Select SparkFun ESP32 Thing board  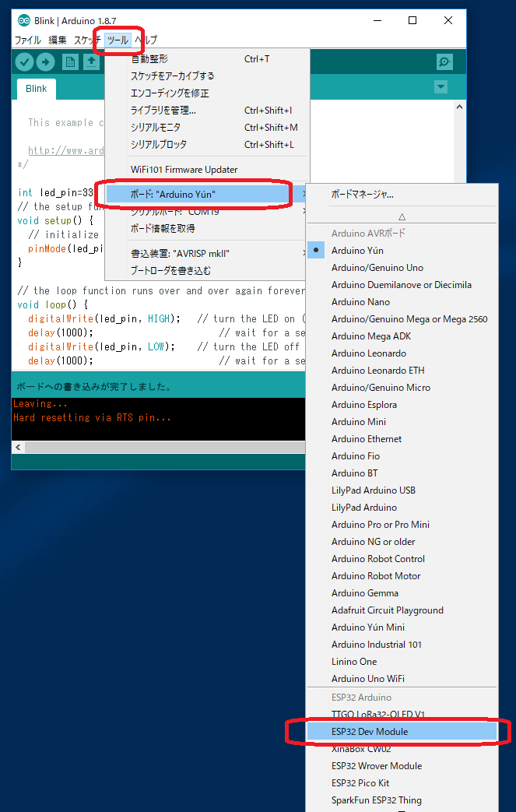(x=402, y=800)
